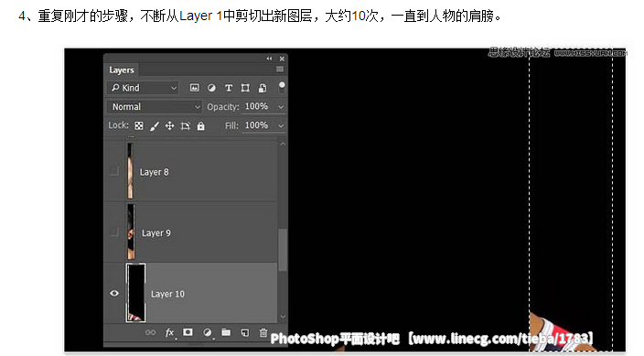The image size is (644, 356).
Task: Click the adjustment layer filter icon
Action: (211, 88)
